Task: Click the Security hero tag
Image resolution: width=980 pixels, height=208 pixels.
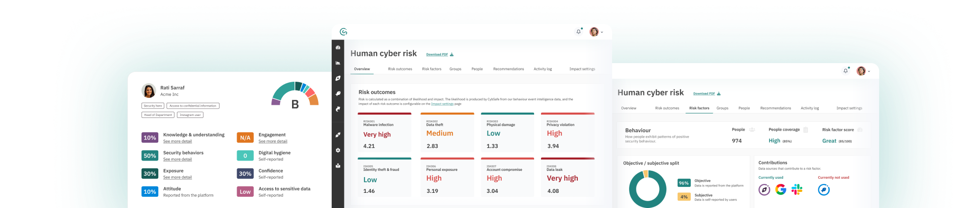Action: 153,106
